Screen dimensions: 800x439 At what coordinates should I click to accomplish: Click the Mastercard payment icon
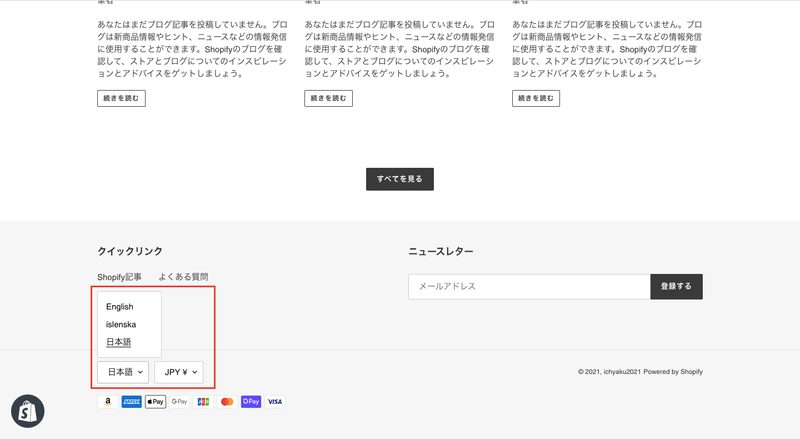point(227,402)
